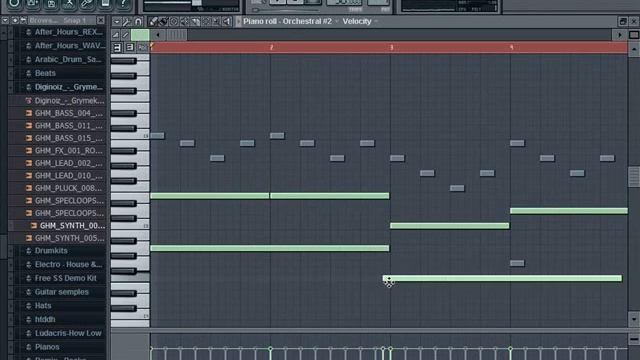
Task: Select the GHM_SYNTH_005 sample
Action: (65, 238)
